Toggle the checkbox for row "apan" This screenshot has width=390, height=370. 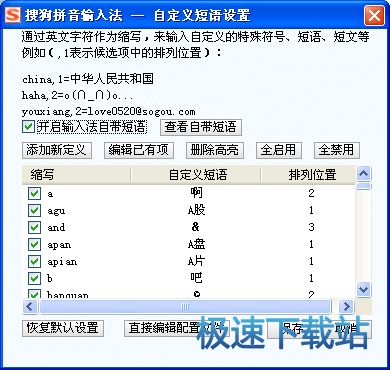34,244
